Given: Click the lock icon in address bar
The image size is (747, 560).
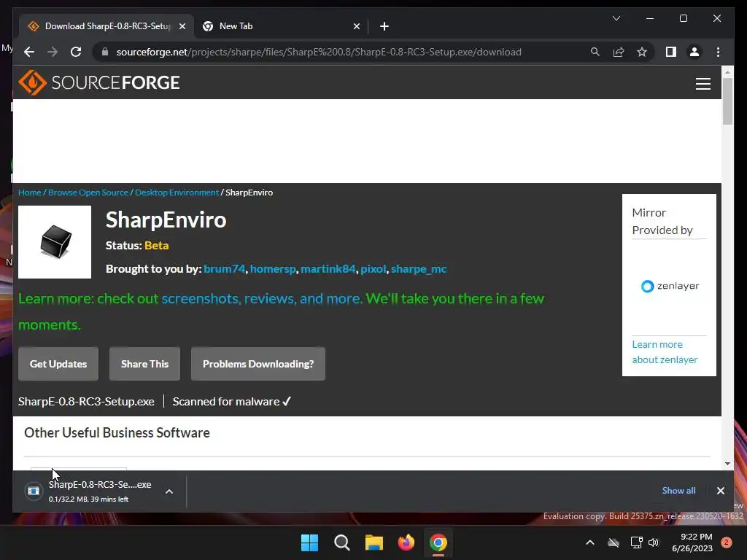Looking at the screenshot, I should pyautogui.click(x=105, y=52).
